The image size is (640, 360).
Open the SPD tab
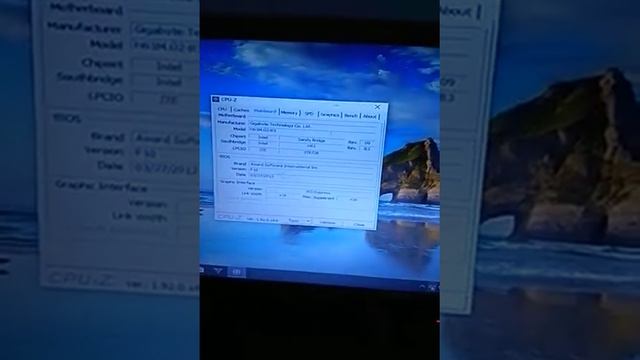[x=309, y=113]
